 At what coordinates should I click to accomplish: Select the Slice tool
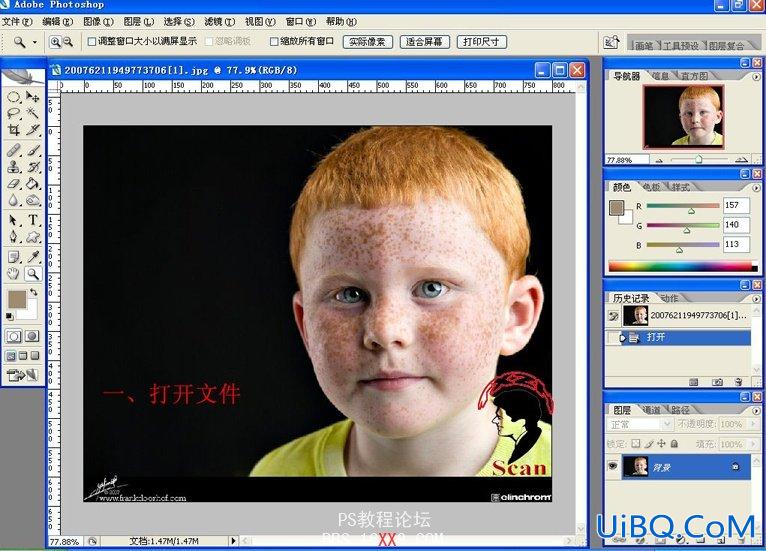coord(33,130)
